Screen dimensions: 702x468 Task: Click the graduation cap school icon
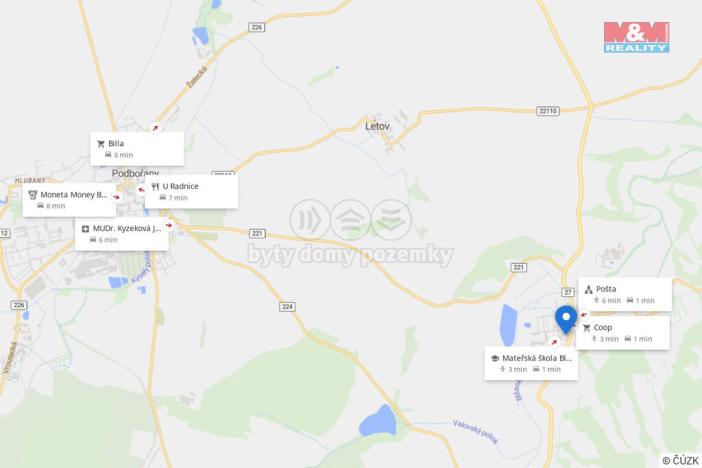495,358
